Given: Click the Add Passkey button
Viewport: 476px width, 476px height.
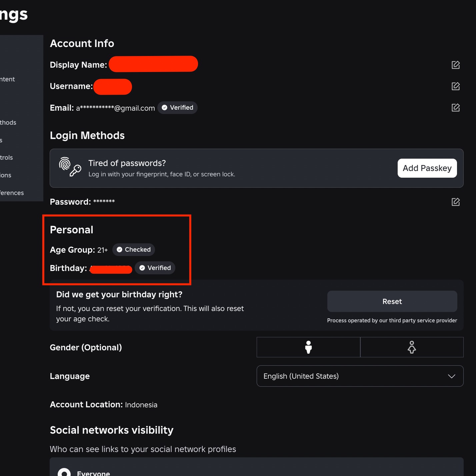Looking at the screenshot, I should click(427, 168).
